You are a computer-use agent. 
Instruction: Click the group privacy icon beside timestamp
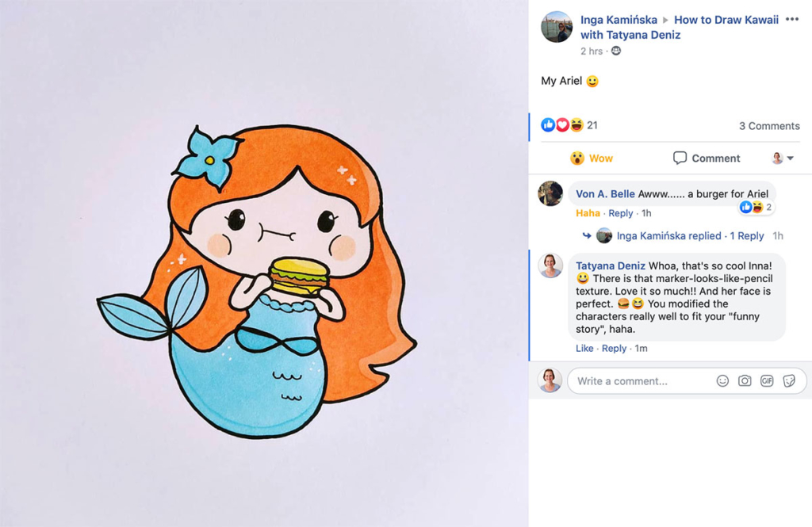click(616, 52)
